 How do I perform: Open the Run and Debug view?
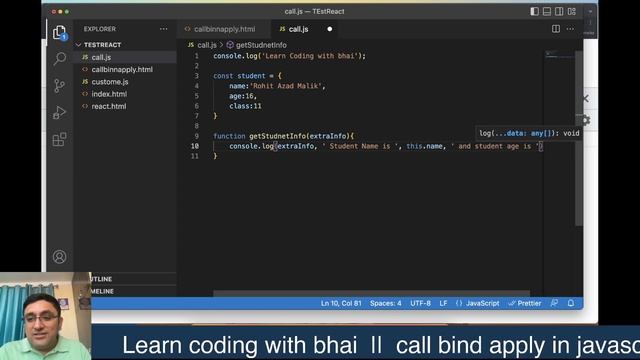click(60, 113)
